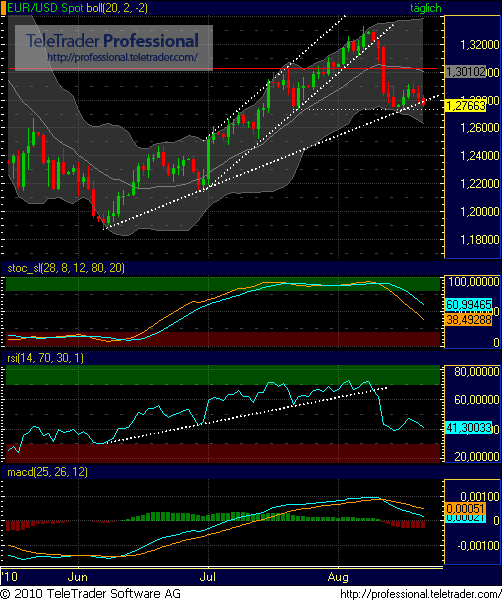Click the 100,00000 stochastic axis label

click(x=474, y=282)
